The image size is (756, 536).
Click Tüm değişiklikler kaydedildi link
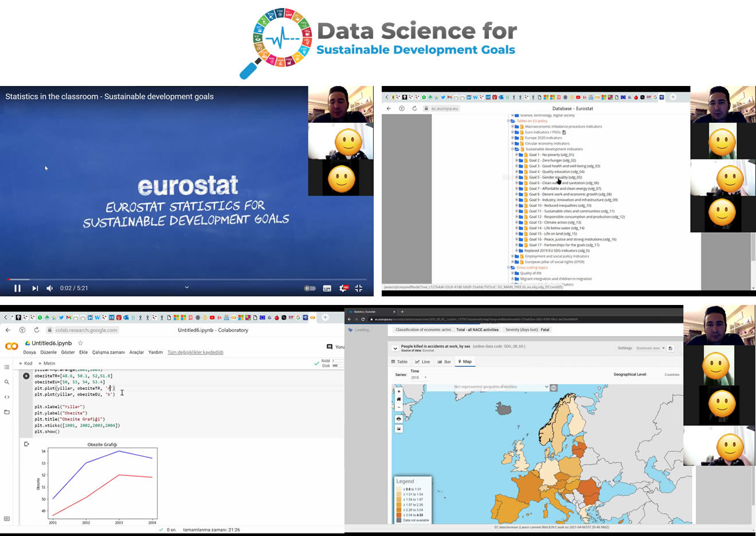pyautogui.click(x=195, y=353)
